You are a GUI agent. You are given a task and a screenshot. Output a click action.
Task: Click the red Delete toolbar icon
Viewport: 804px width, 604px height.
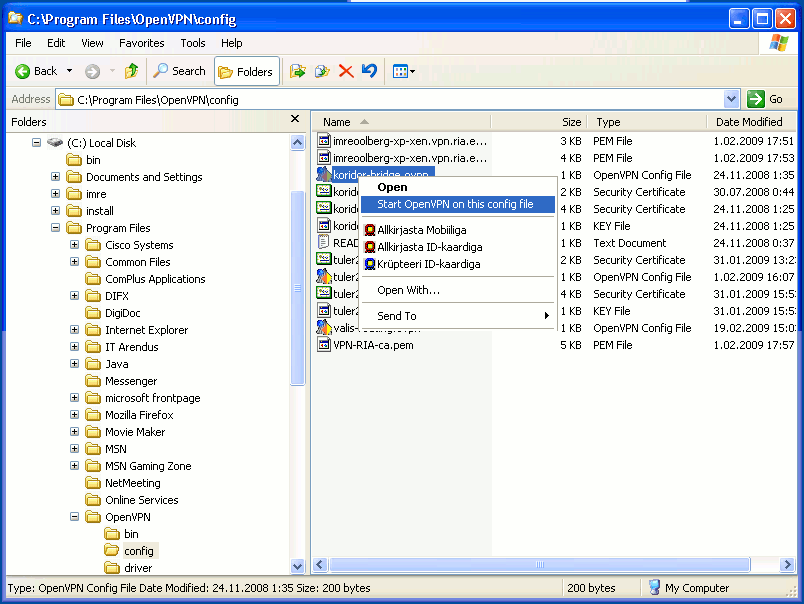point(346,71)
